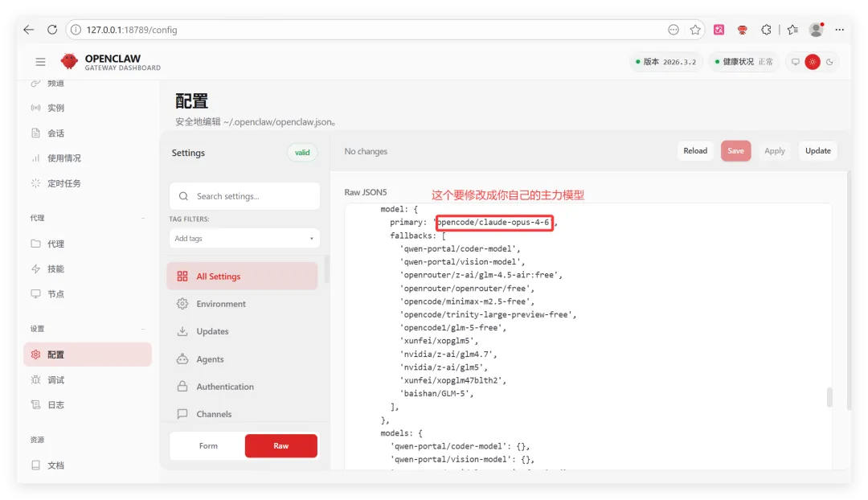868x500 pixels.
Task: Click the Apply button
Action: [x=775, y=150]
